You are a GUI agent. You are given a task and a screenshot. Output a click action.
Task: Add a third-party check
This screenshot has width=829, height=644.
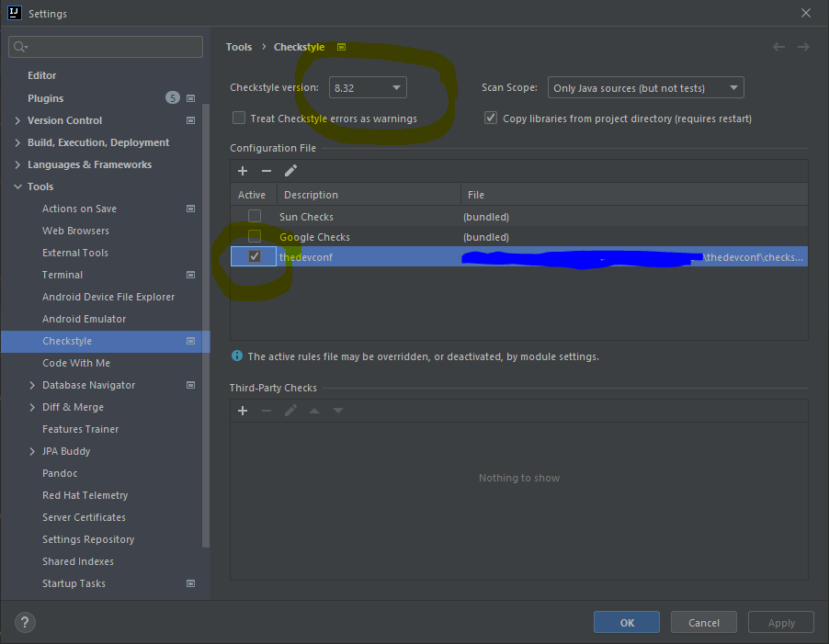243,411
